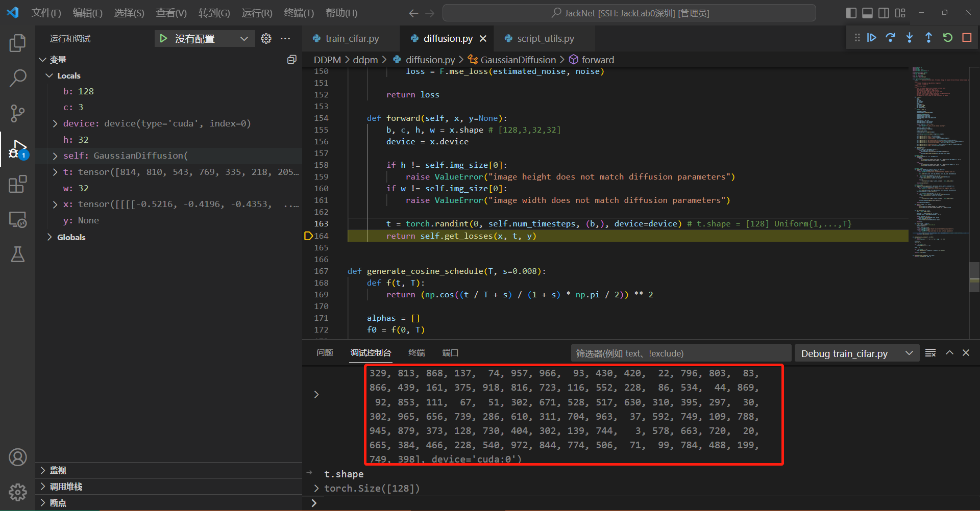Open the Remote Explorer view
The height and width of the screenshot is (511, 980).
17,219
